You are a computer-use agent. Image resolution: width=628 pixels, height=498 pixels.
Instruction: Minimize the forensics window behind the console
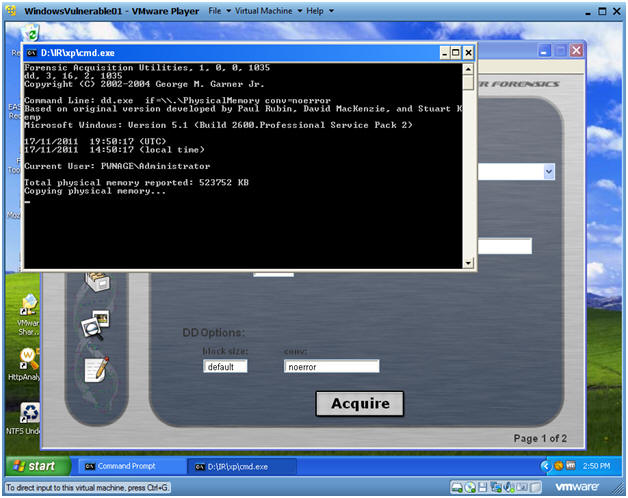[544, 51]
